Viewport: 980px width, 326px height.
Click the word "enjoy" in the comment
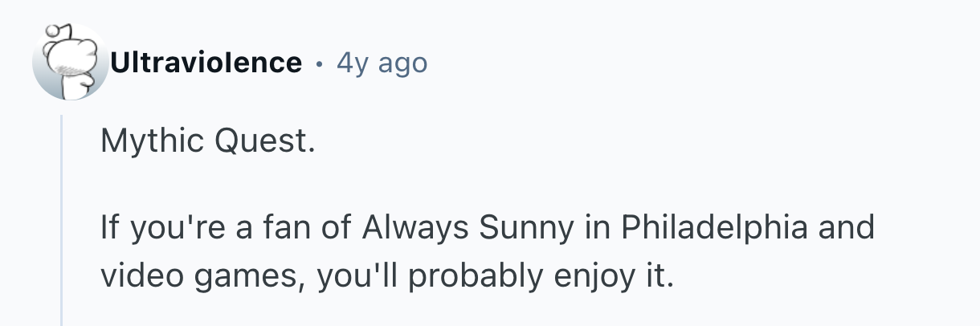(x=579, y=276)
